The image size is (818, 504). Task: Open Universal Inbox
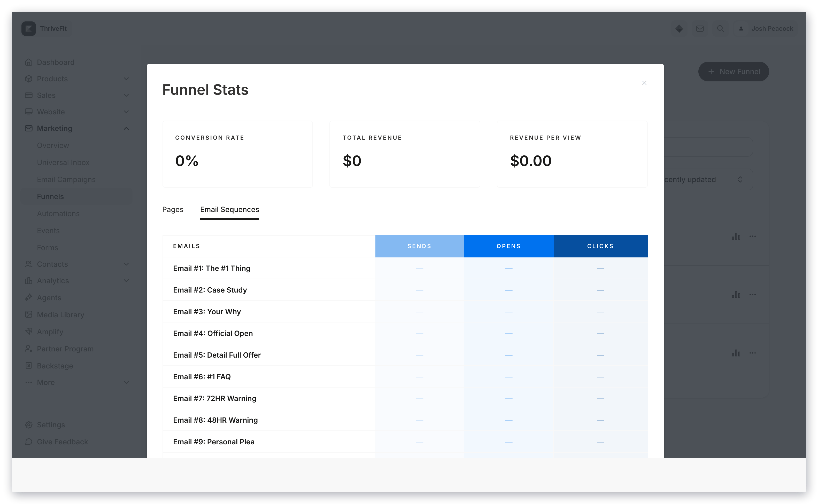pyautogui.click(x=63, y=162)
